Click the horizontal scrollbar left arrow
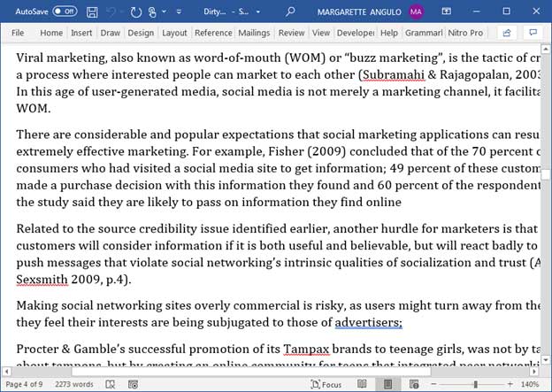 click(x=6, y=372)
